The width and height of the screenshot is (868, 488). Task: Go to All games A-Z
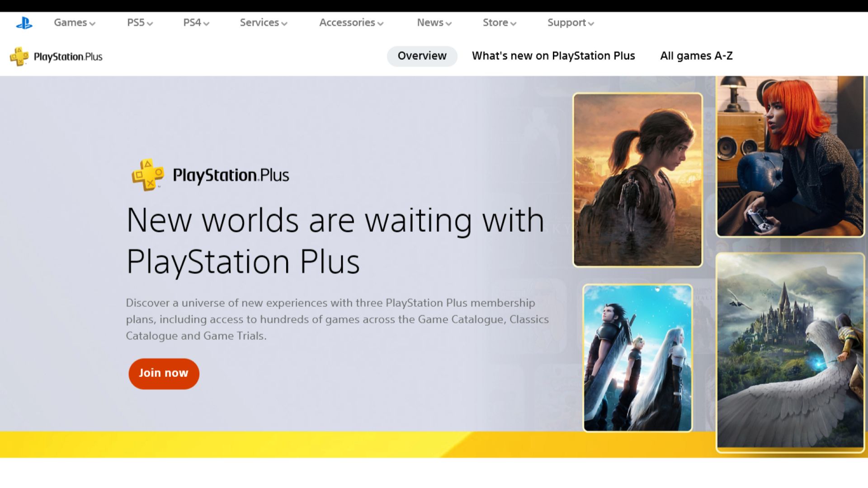click(696, 56)
